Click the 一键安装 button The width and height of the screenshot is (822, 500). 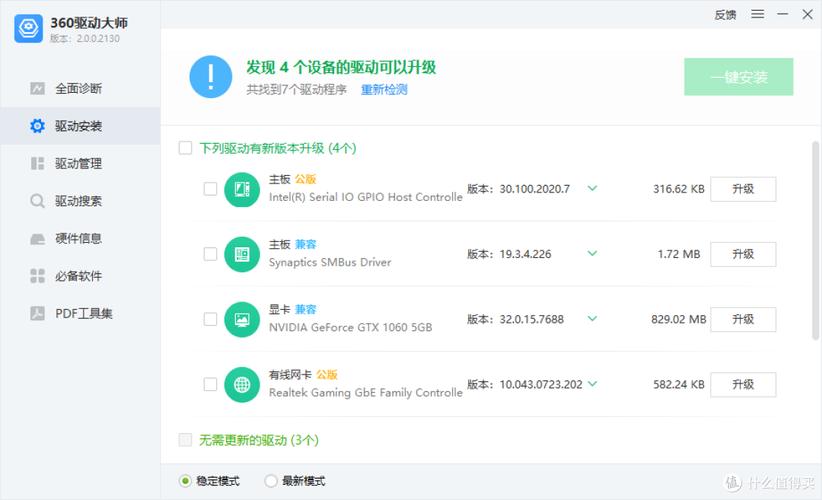pyautogui.click(x=739, y=77)
